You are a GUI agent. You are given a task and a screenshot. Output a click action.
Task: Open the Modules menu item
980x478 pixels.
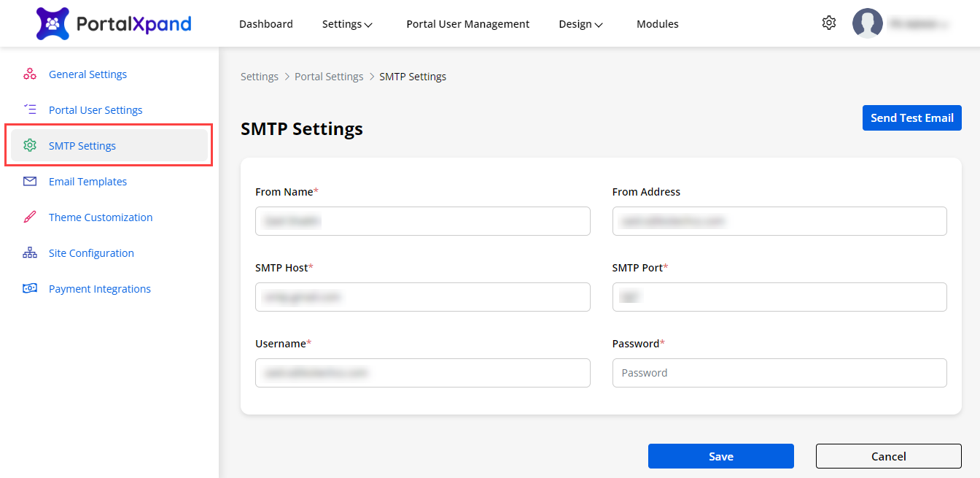[657, 24]
